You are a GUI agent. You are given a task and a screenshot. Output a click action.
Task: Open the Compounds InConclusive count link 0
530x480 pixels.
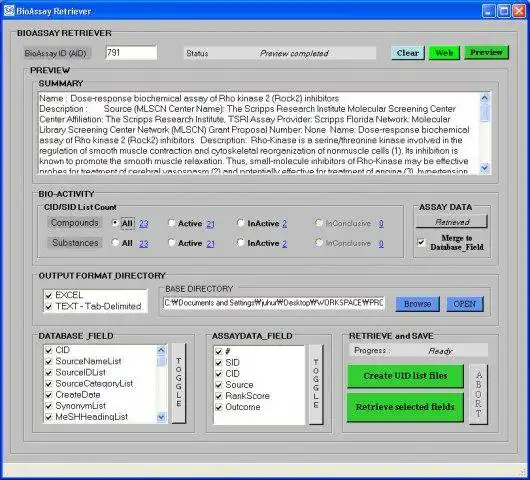tap(381, 223)
